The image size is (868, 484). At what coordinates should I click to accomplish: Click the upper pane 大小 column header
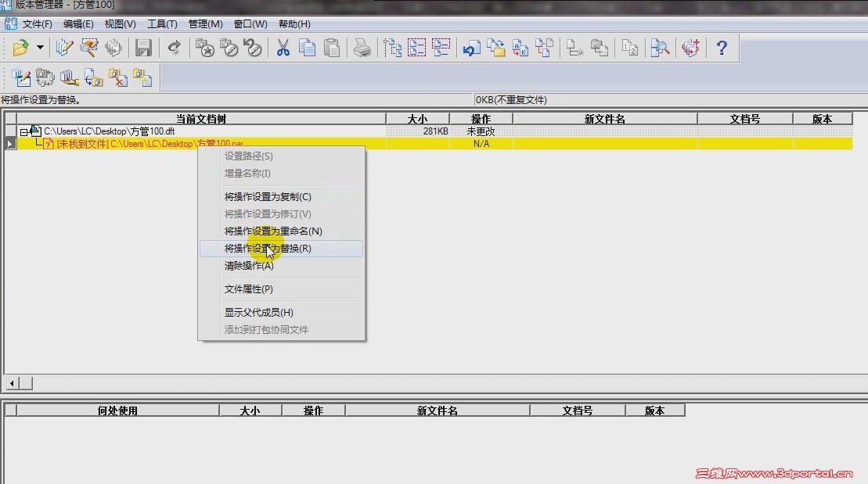(417, 119)
